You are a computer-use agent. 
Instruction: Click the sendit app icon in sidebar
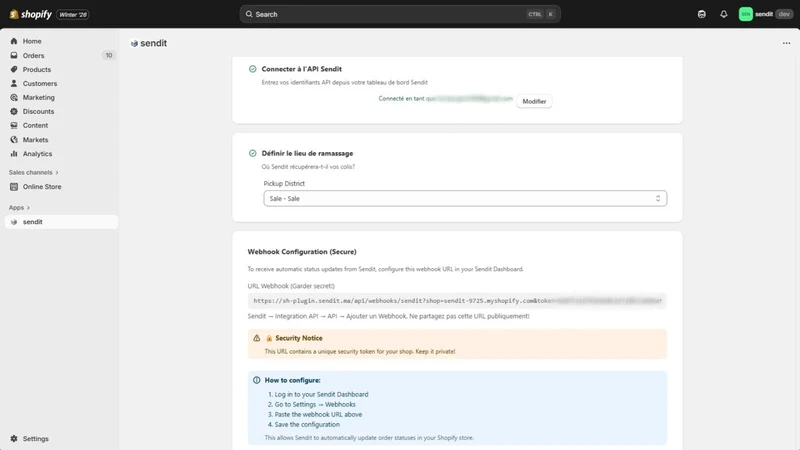[x=14, y=222]
